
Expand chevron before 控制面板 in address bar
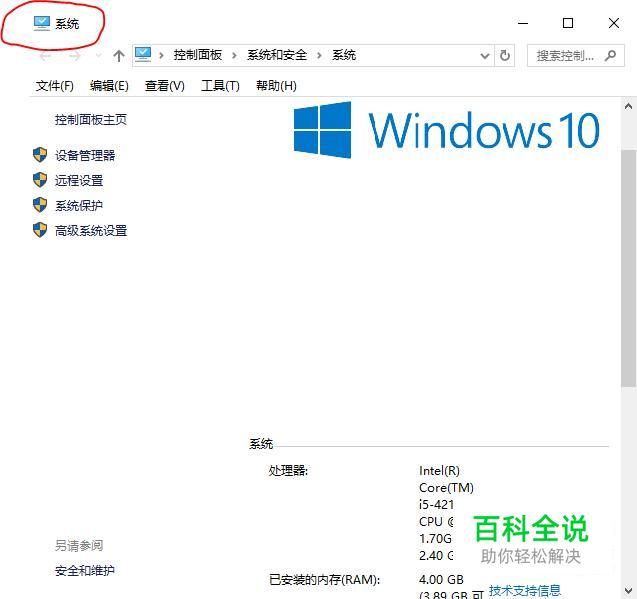click(161, 55)
